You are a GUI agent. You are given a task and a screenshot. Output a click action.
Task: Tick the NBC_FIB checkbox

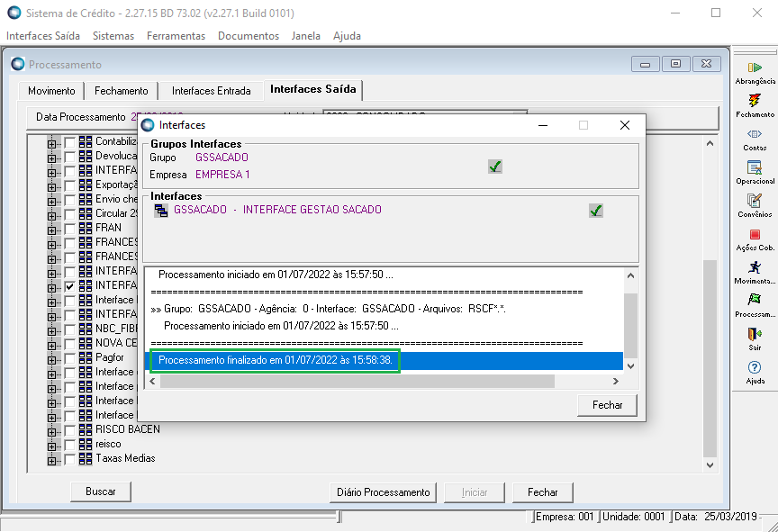(x=69, y=330)
